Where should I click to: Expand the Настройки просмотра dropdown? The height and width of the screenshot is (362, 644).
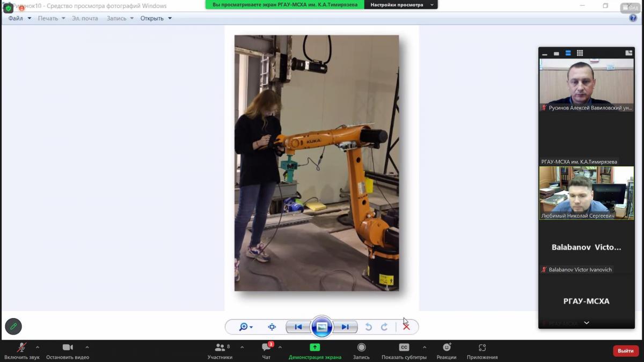point(400,5)
